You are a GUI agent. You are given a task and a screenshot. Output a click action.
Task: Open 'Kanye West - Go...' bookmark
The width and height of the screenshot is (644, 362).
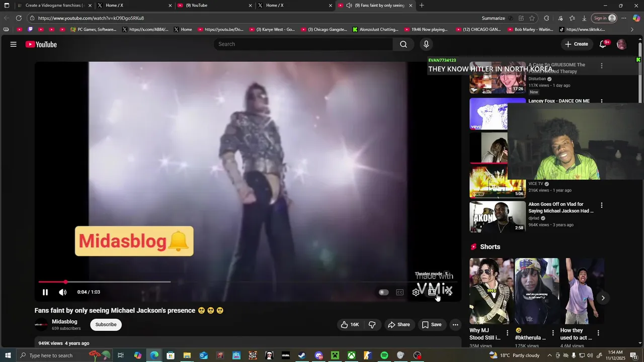click(x=273, y=30)
